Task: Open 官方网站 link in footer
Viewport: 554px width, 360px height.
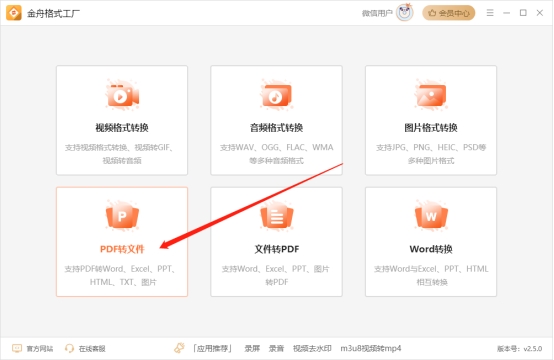Action: [x=40, y=349]
